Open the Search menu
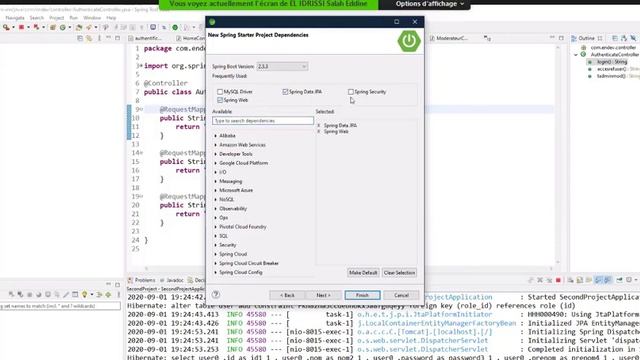Image resolution: width=640 pixels, height=360 pixels. tap(36, 18)
